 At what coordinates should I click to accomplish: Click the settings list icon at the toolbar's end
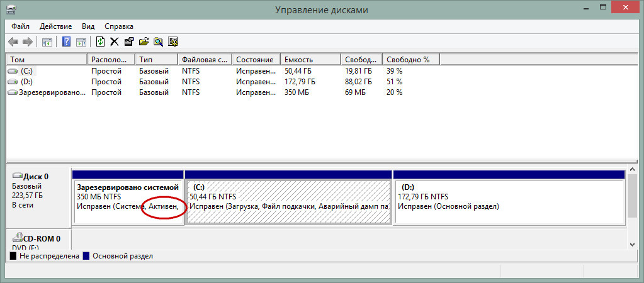[173, 42]
